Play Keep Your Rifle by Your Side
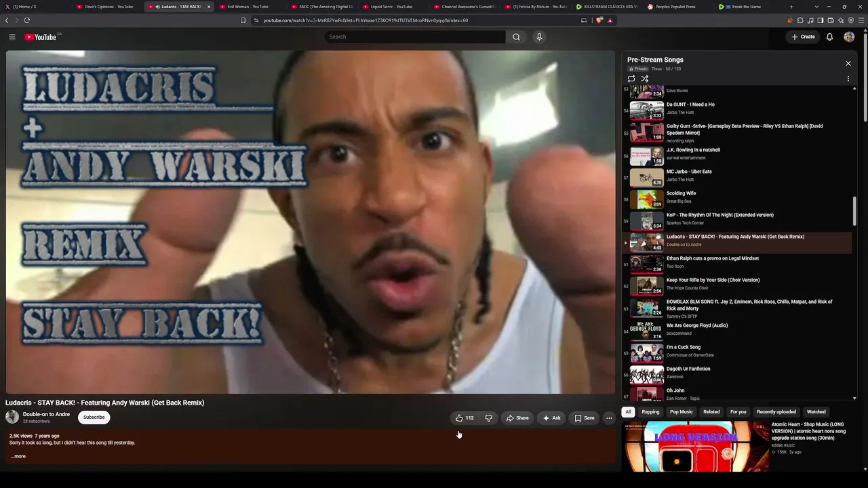Screen dimensions: 868x488 coord(737,285)
